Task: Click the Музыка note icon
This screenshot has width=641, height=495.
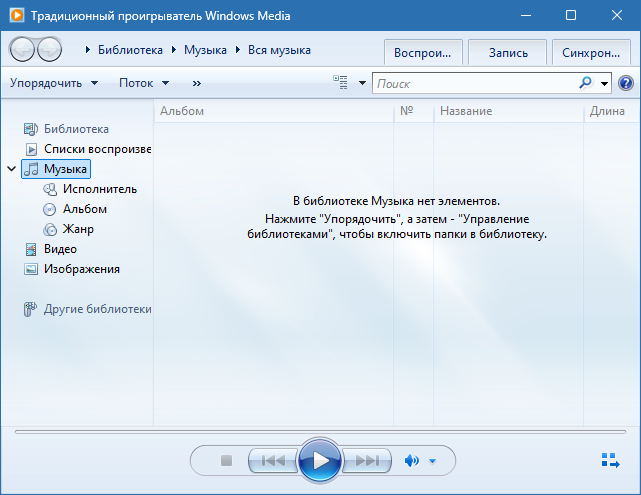Action: [31, 169]
